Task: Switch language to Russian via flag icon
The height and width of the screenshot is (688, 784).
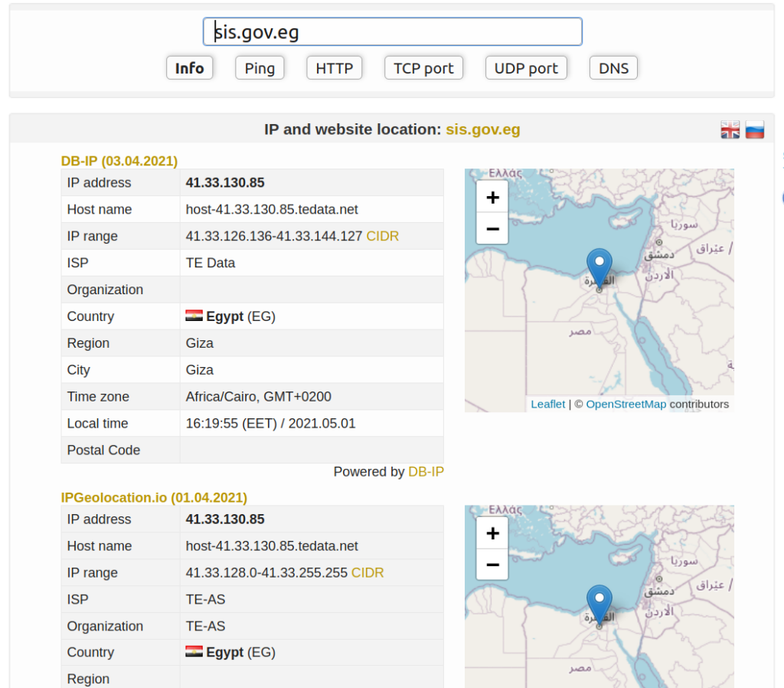Action: pyautogui.click(x=754, y=129)
